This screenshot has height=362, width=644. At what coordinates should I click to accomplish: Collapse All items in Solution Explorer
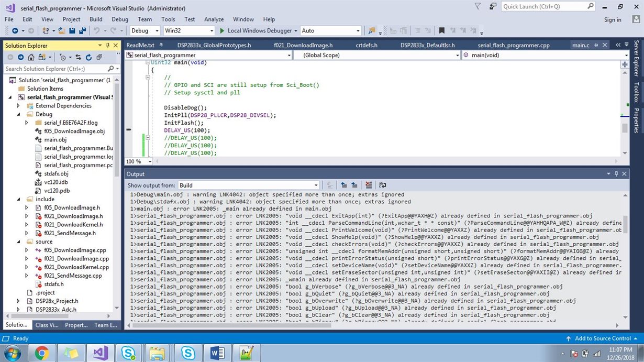click(99, 57)
